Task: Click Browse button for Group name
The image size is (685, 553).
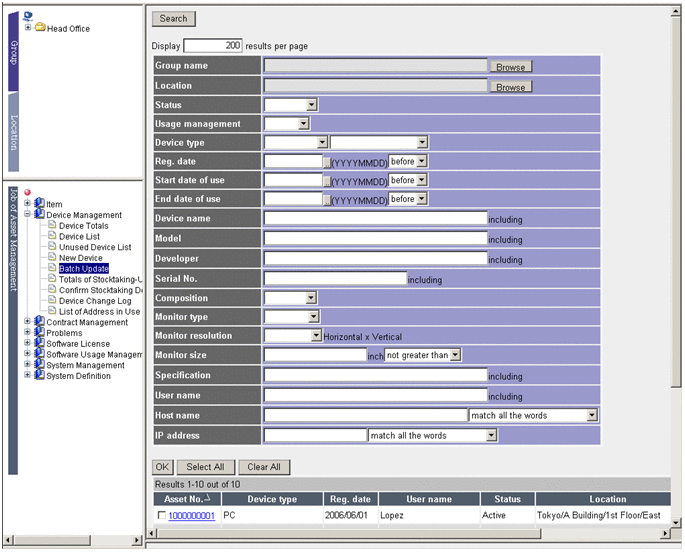Action: pos(510,67)
